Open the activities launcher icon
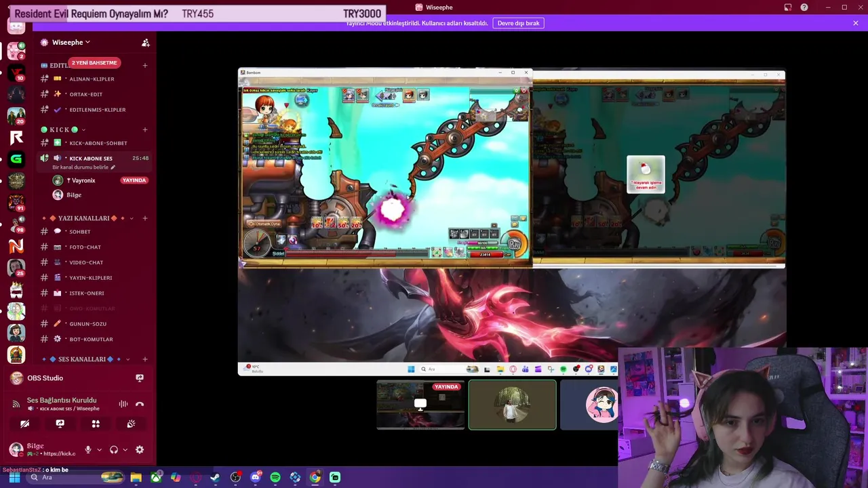 pos(96,424)
